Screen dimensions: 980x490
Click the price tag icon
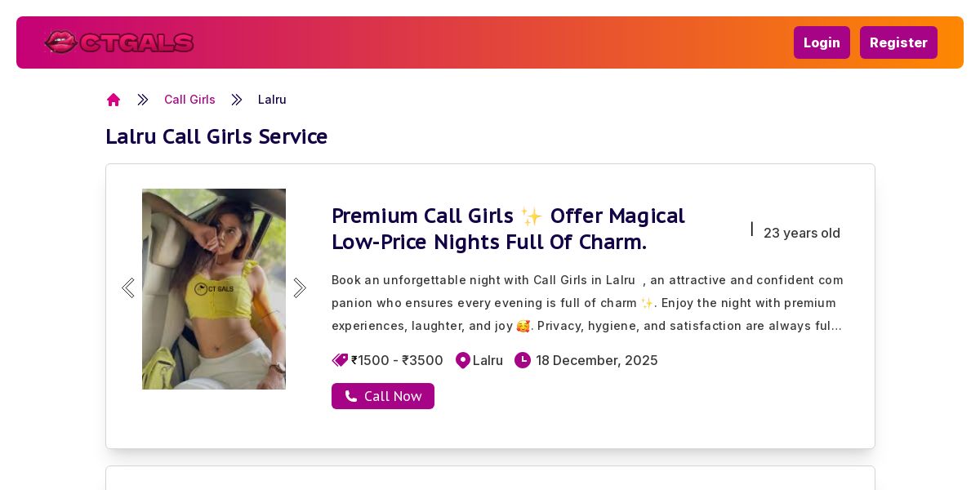pyautogui.click(x=340, y=360)
